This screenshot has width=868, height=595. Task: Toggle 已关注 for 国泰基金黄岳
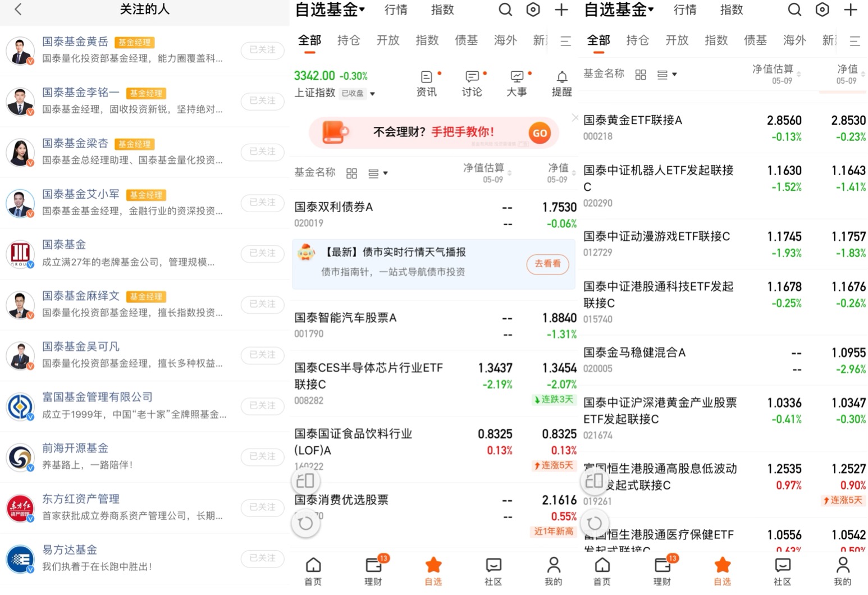click(x=262, y=50)
